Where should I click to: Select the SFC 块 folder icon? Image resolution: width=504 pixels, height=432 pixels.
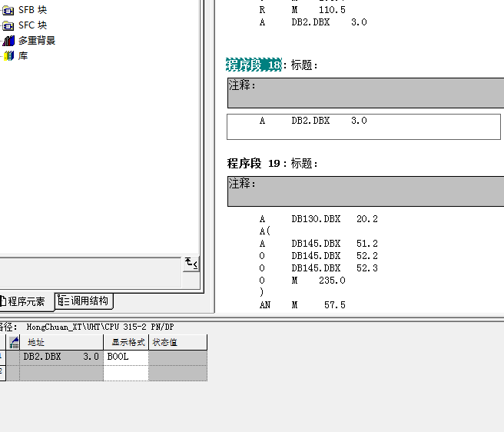pos(8,25)
